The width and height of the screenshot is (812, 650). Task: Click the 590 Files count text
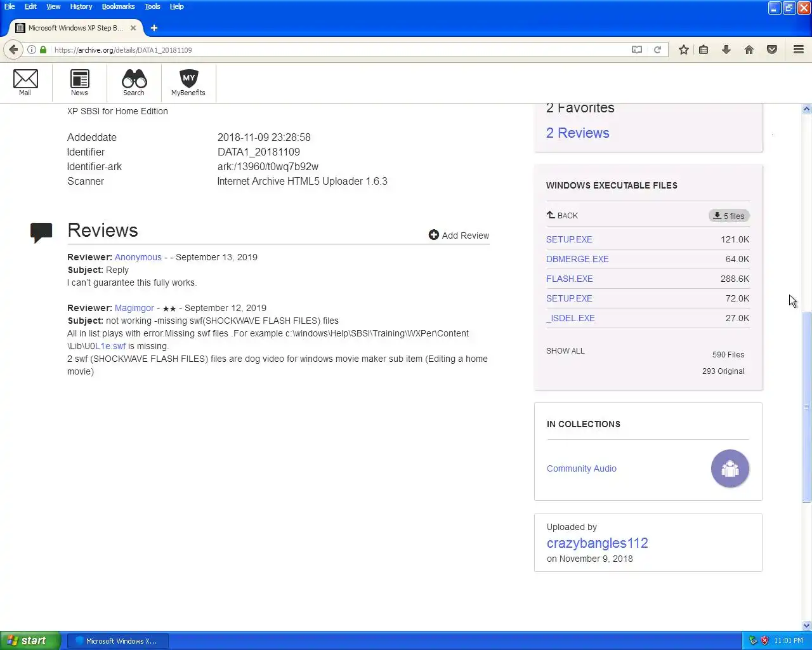coord(728,355)
